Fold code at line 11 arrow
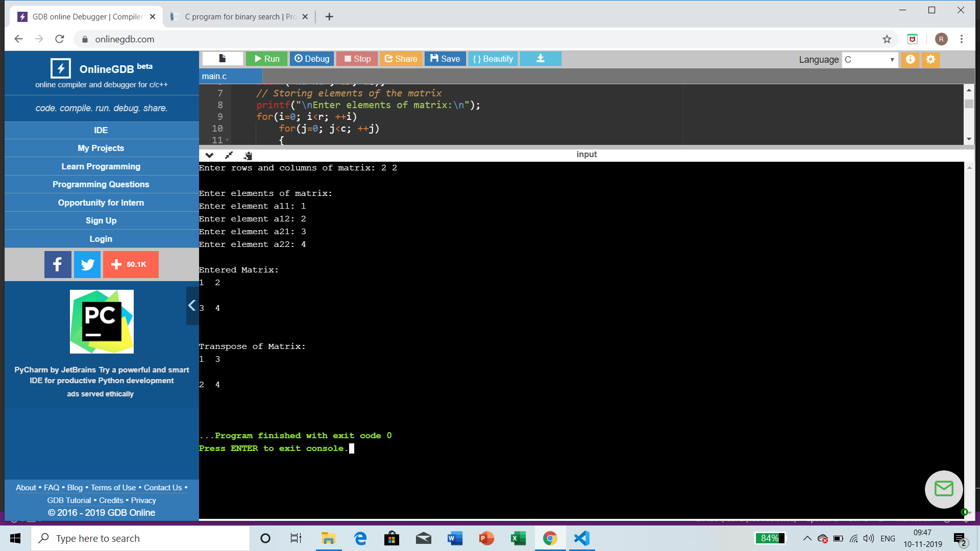Screen dimensions: 980x551 [x=227, y=140]
